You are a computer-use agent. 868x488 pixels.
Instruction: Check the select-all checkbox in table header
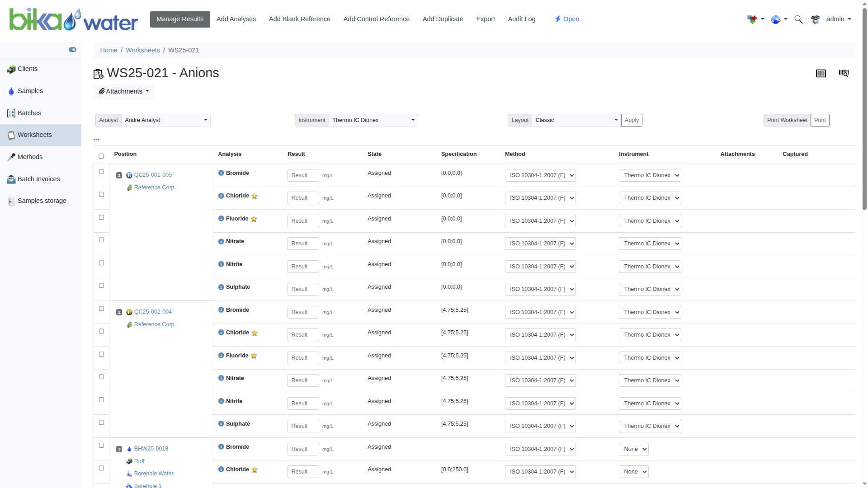tap(101, 156)
